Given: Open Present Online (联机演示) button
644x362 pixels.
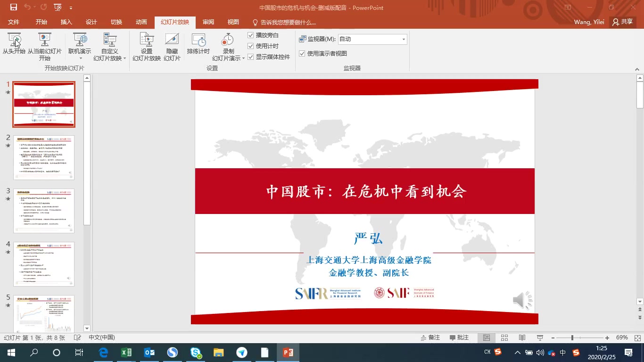Looking at the screenshot, I should click(80, 47).
